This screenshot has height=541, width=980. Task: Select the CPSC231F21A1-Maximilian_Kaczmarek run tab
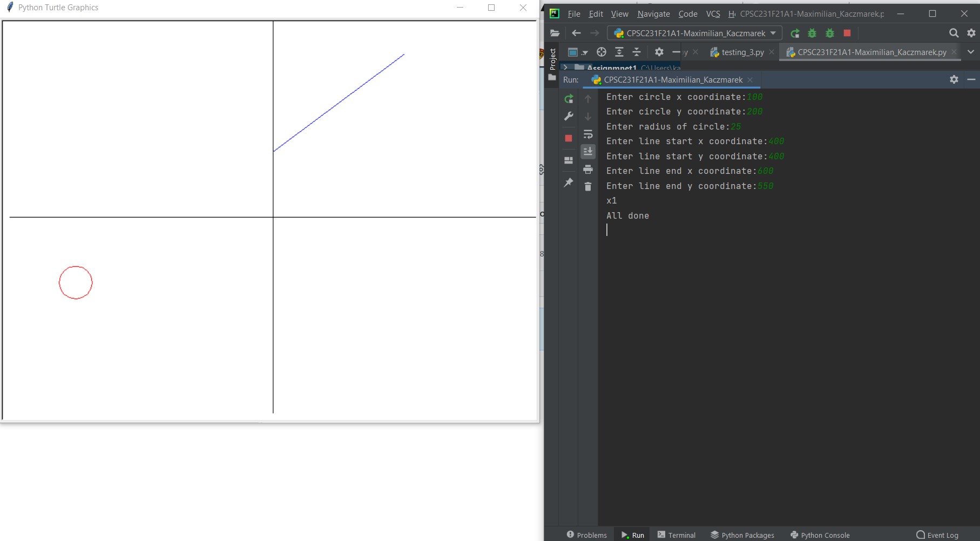pyautogui.click(x=667, y=80)
